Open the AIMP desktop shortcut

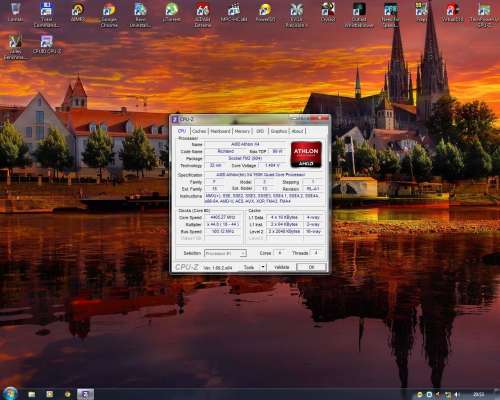[x=78, y=12]
